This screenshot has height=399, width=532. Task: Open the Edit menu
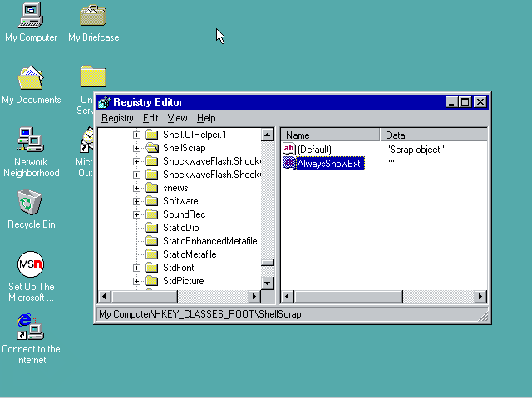click(x=150, y=118)
